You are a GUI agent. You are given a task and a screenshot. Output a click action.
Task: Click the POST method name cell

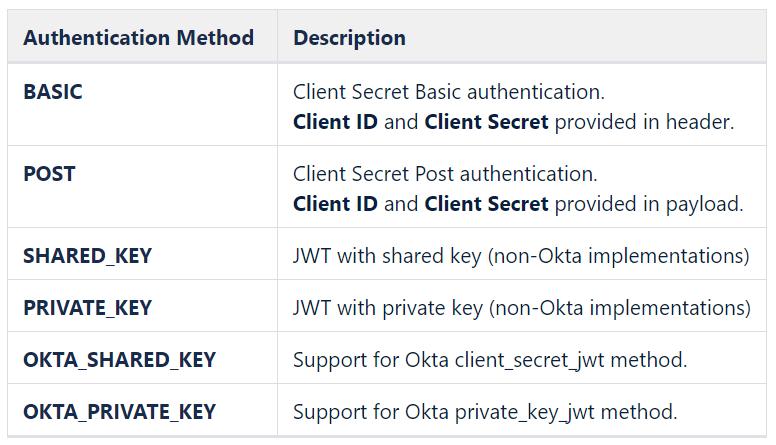49,174
